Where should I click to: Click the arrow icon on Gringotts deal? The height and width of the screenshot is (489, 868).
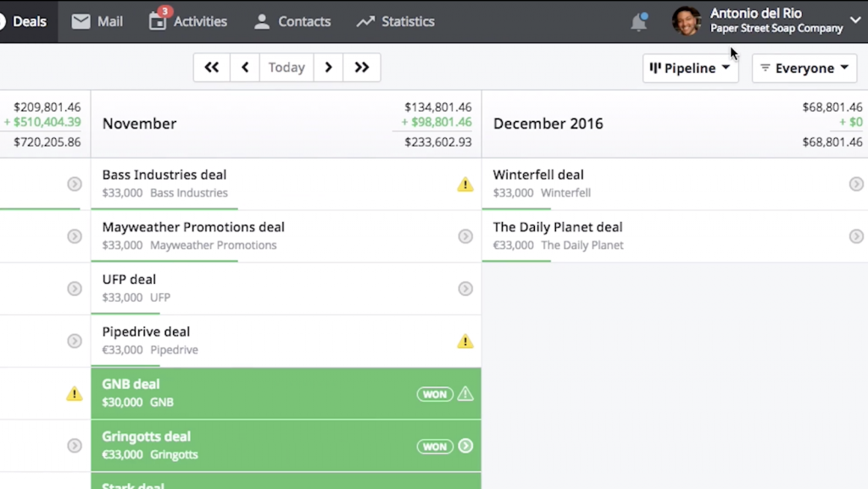click(x=465, y=446)
